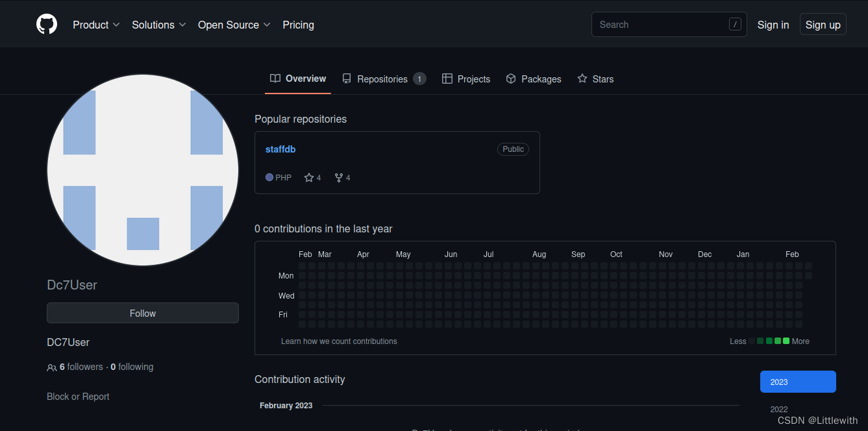The width and height of the screenshot is (868, 431).
Task: Click the brightest green legend square
Action: click(x=786, y=341)
